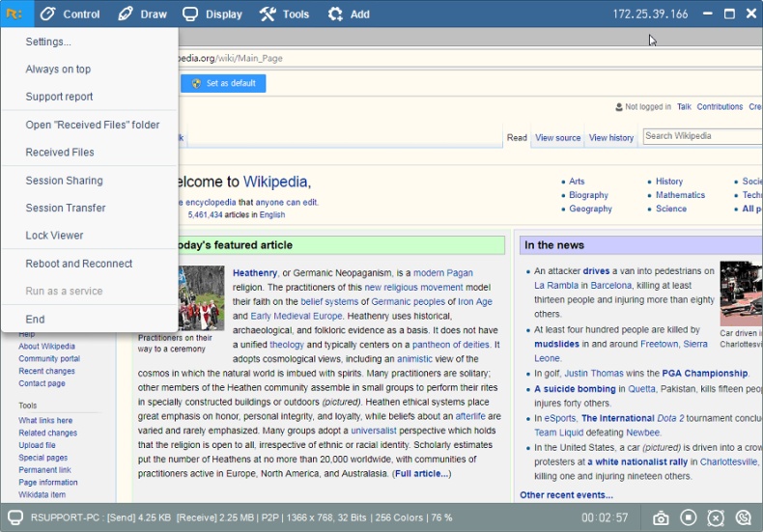Click Set as default button
Screen dimensions: 763x532
[223, 83]
